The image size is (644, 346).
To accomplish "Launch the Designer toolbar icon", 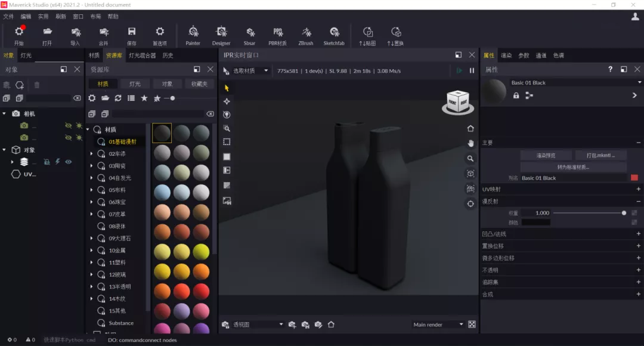I will tap(221, 36).
